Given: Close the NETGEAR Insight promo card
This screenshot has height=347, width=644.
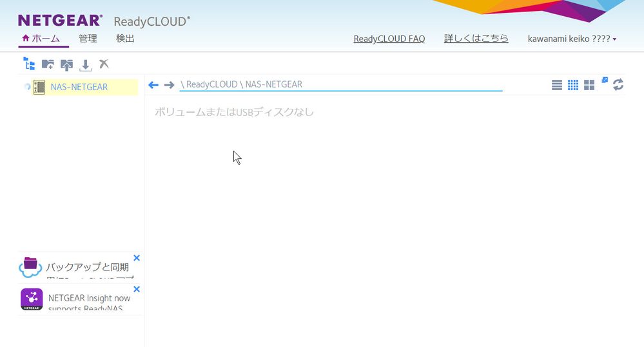Looking at the screenshot, I should 137,289.
